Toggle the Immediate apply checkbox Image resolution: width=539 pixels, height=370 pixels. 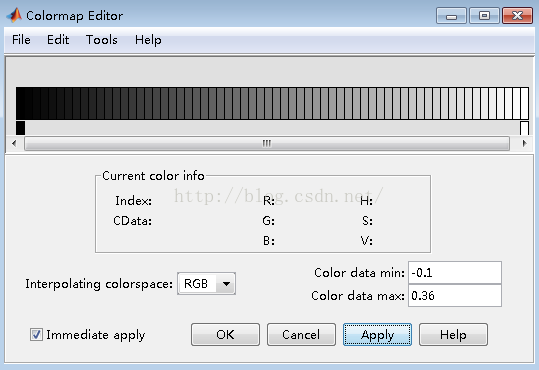tap(36, 335)
